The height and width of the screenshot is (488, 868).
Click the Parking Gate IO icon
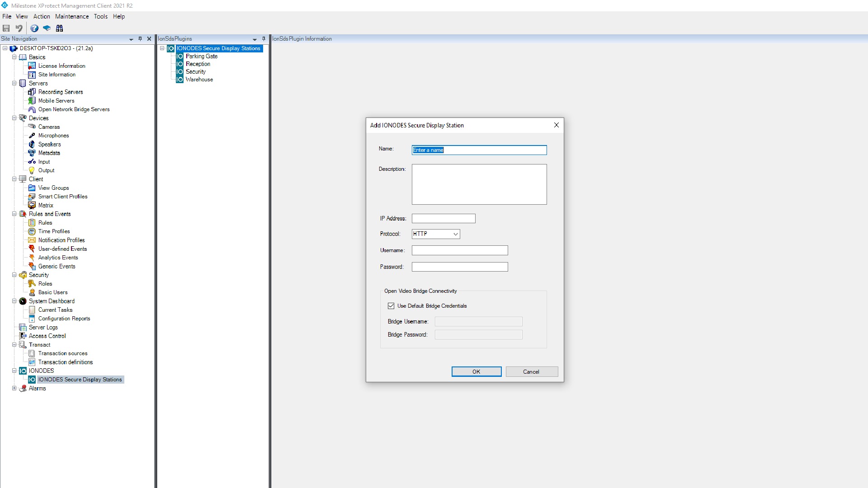(x=180, y=56)
